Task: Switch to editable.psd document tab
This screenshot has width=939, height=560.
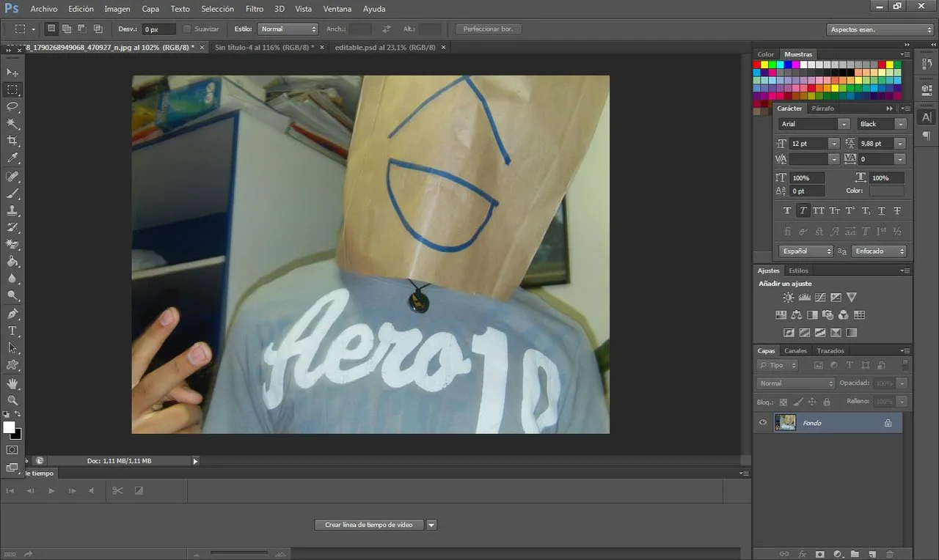Action: [x=385, y=47]
